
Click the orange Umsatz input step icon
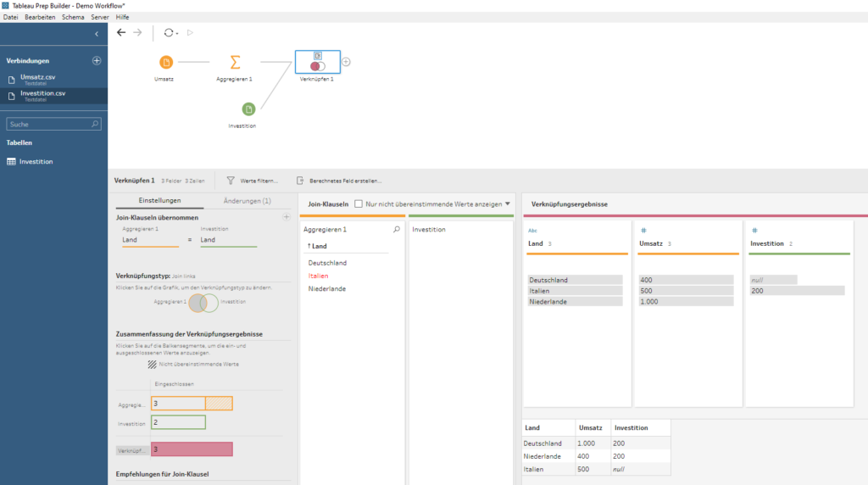165,62
